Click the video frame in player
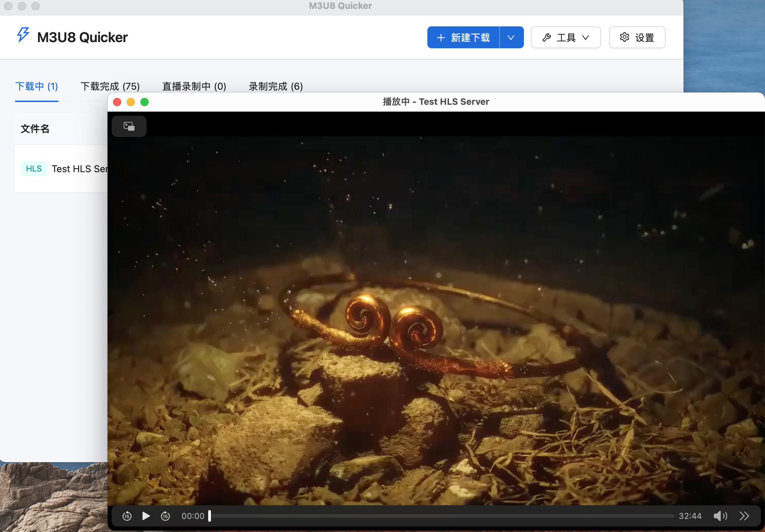 pos(436,320)
